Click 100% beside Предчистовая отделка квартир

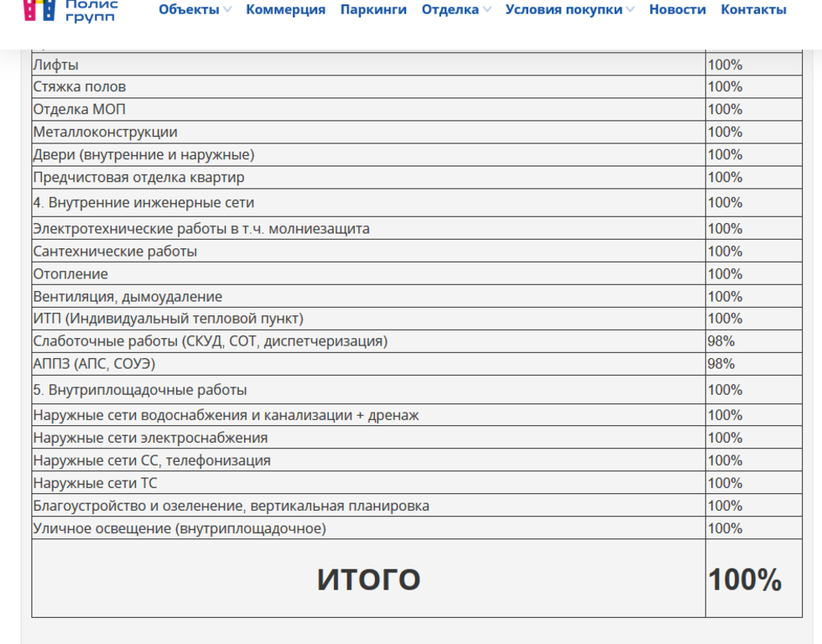pyautogui.click(x=725, y=177)
